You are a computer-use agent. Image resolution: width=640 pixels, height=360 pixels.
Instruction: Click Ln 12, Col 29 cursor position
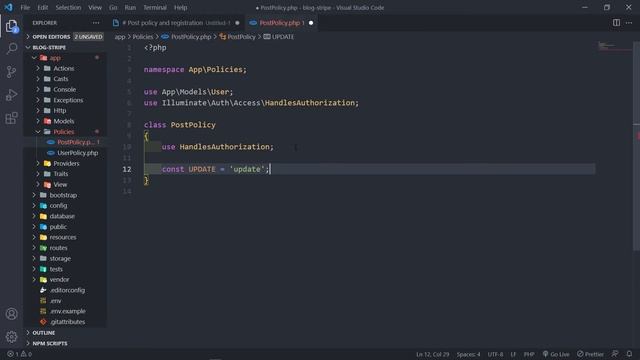433,354
